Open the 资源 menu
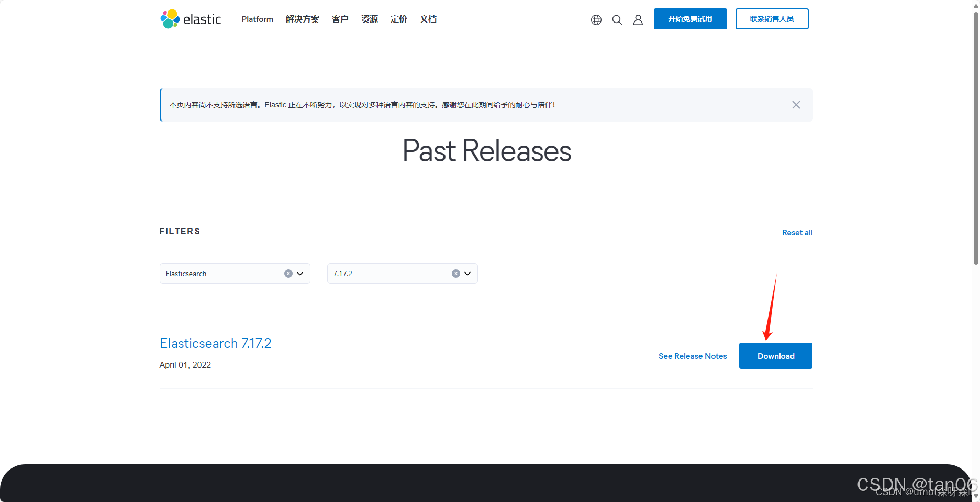Image resolution: width=980 pixels, height=502 pixels. 370,19
